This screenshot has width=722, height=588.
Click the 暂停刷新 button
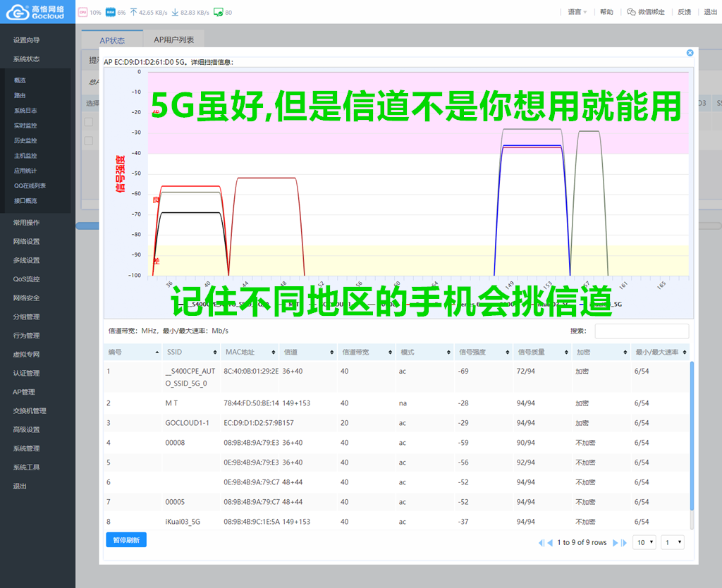click(x=126, y=540)
